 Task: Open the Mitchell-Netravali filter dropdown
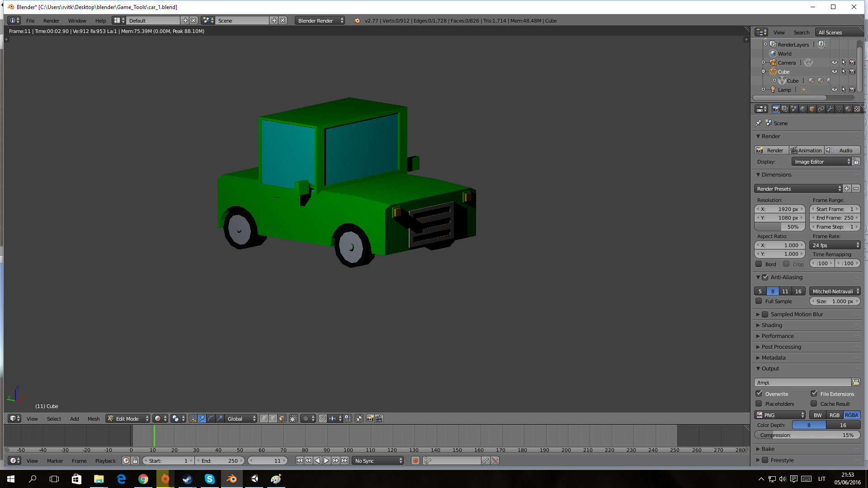point(835,291)
